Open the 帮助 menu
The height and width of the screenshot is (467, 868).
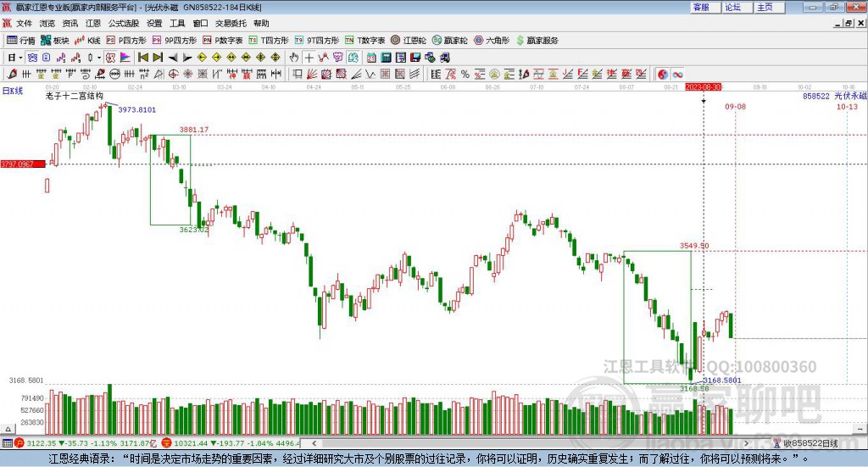click(261, 23)
